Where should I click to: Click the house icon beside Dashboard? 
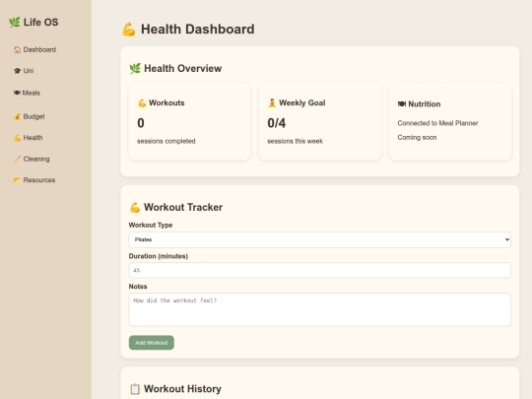click(x=18, y=50)
